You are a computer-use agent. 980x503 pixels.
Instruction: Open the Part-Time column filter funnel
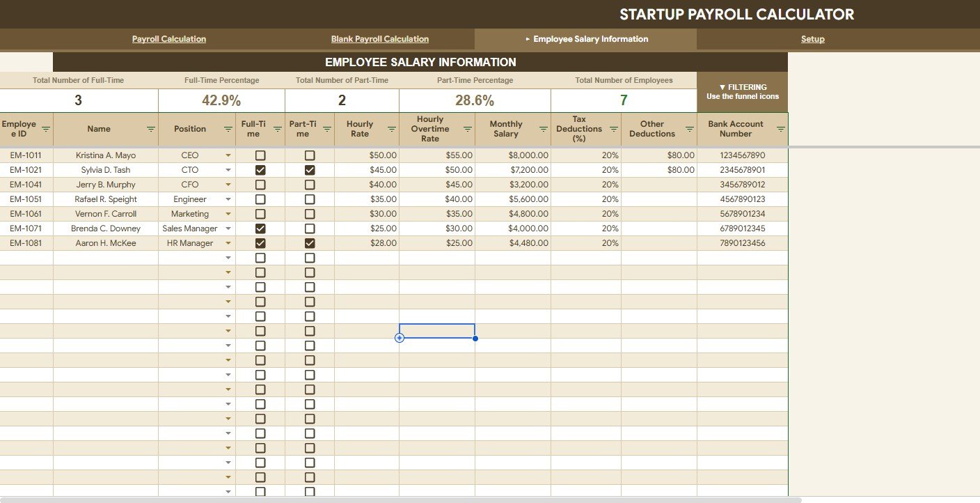tap(326, 130)
